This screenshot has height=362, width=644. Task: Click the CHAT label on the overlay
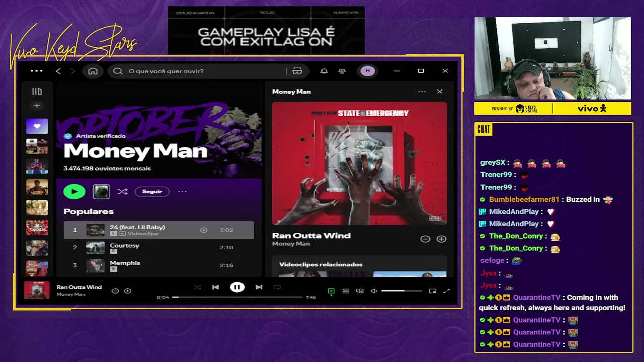point(484,130)
